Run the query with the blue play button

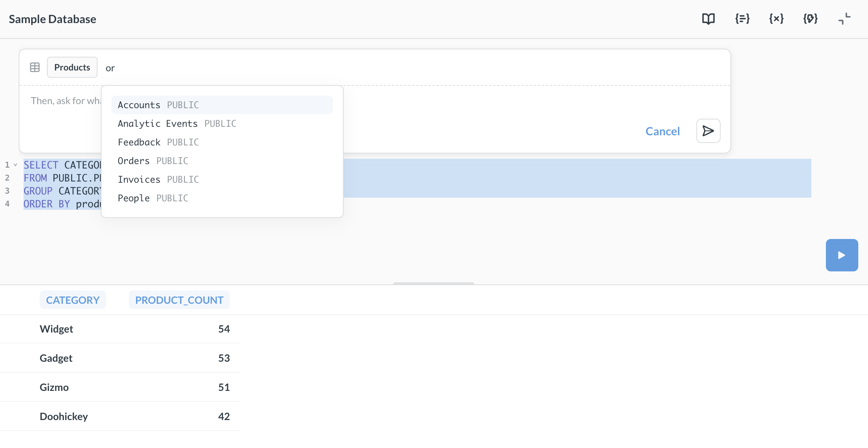[x=842, y=255]
